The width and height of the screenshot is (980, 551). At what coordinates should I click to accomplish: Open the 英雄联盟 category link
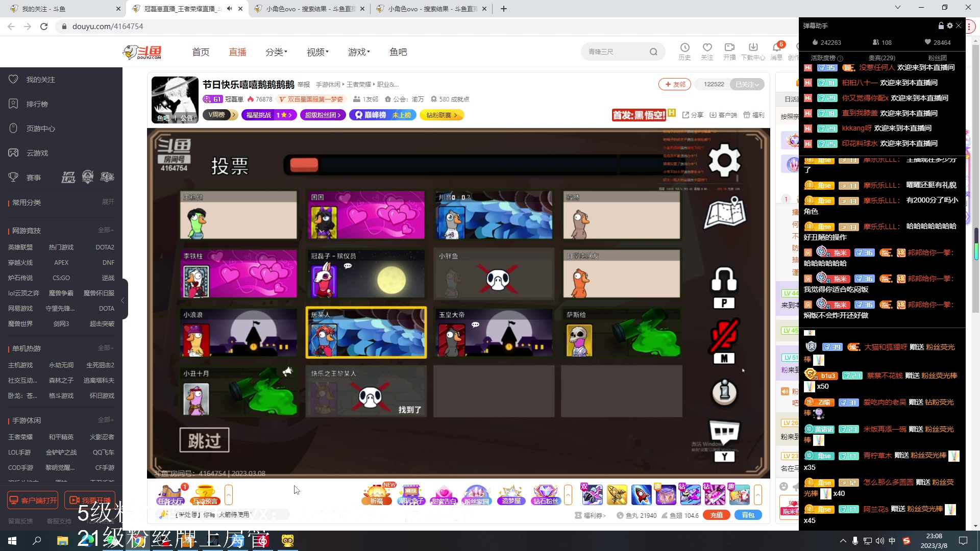pos(20,247)
